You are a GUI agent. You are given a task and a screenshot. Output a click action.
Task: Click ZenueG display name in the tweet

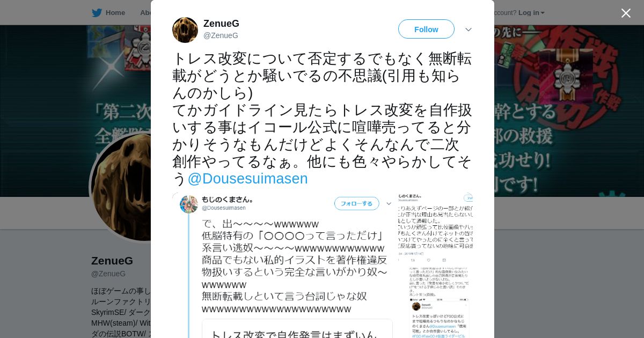pyautogui.click(x=221, y=24)
